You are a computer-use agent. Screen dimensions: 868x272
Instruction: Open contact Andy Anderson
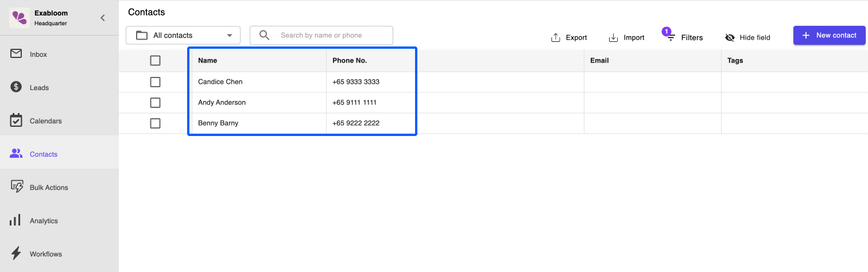pyautogui.click(x=222, y=102)
